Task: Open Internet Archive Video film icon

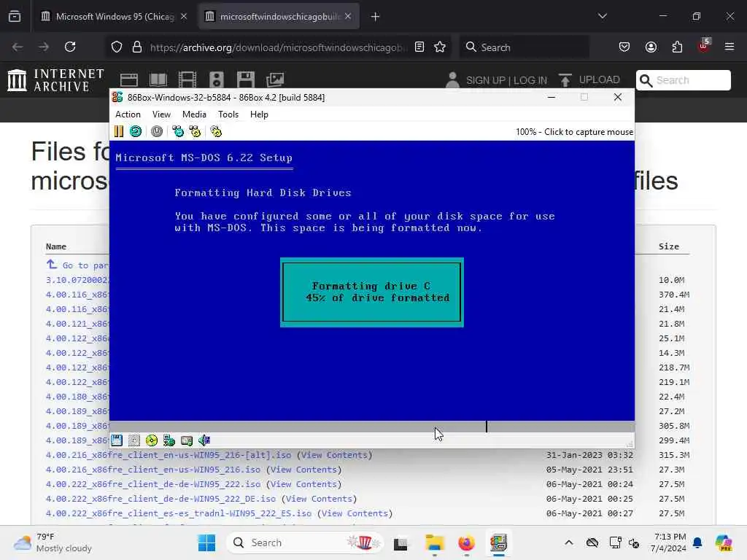Action: pos(187,79)
